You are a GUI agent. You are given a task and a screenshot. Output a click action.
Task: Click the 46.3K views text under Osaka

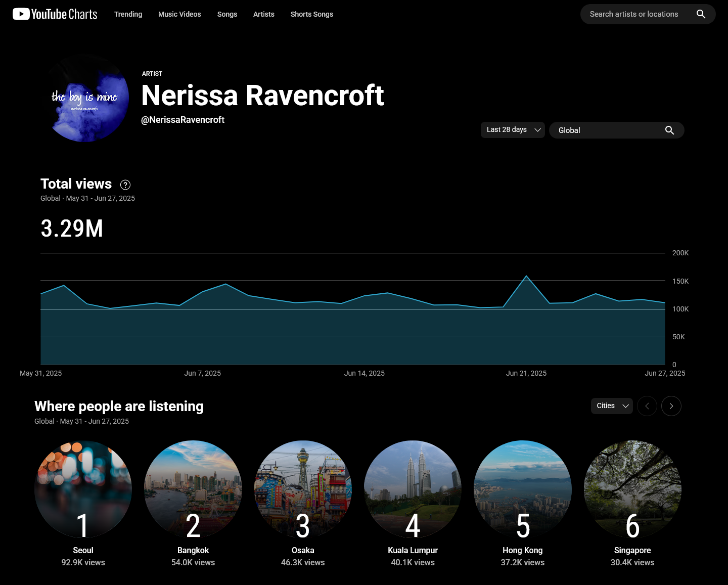(303, 562)
